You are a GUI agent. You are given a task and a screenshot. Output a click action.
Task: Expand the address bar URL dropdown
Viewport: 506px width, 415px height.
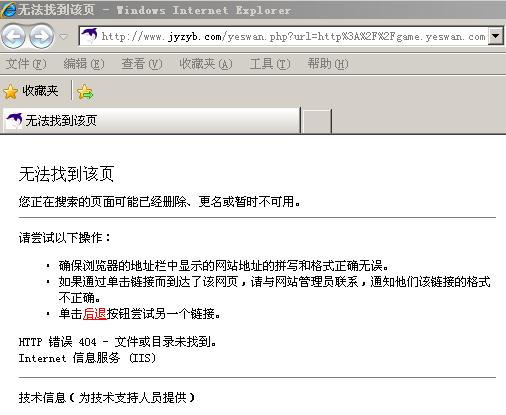point(495,36)
